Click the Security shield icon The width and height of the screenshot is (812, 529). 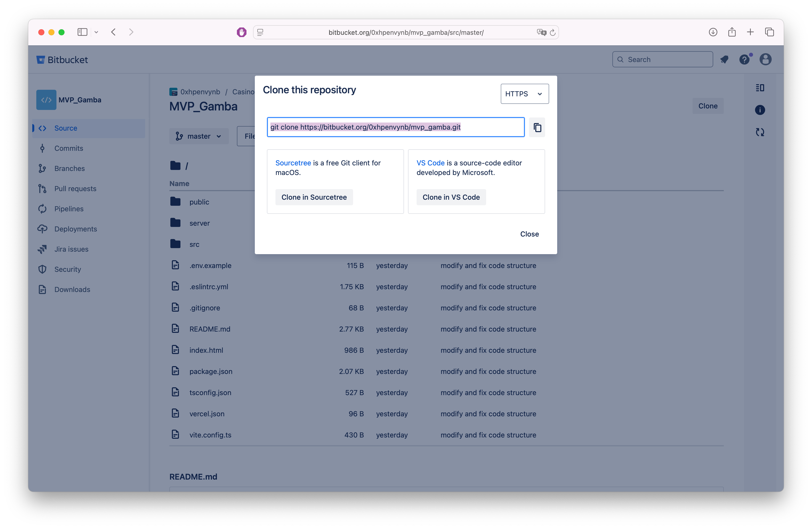coord(42,269)
